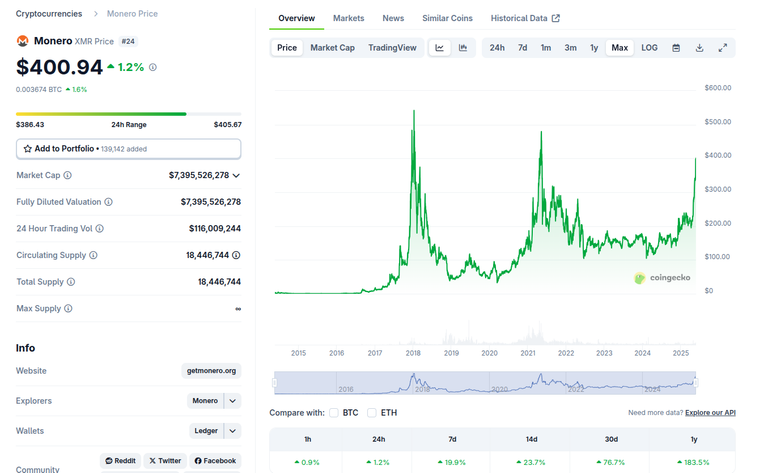Screen dimensions: 768x473
Task: Click the $400.94 price value
Action: (59, 67)
